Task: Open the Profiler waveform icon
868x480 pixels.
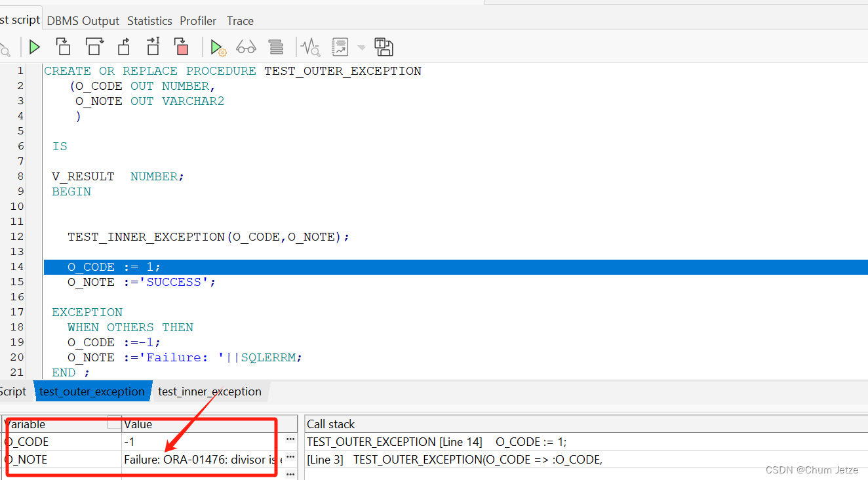Action: [309, 47]
